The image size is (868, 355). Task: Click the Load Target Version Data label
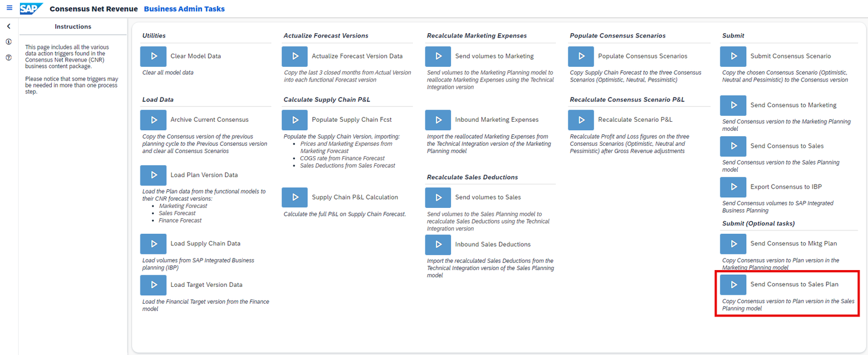click(x=207, y=284)
